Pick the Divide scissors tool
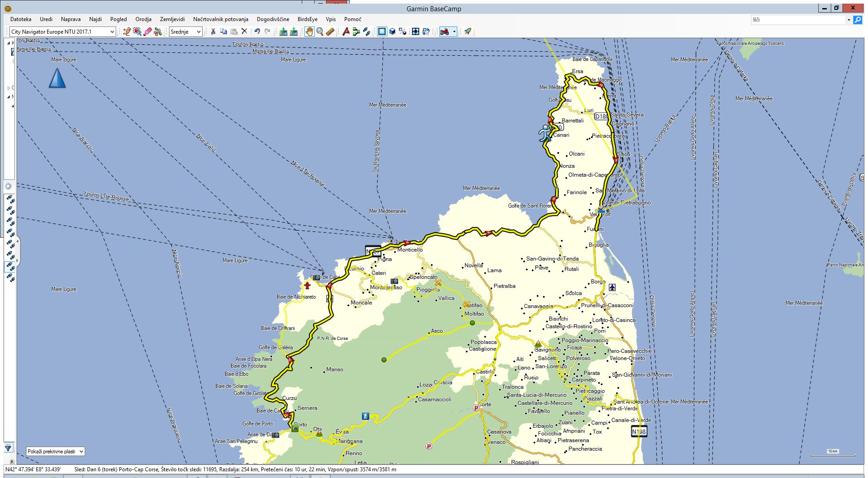The width and height of the screenshot is (868, 478). (x=158, y=31)
